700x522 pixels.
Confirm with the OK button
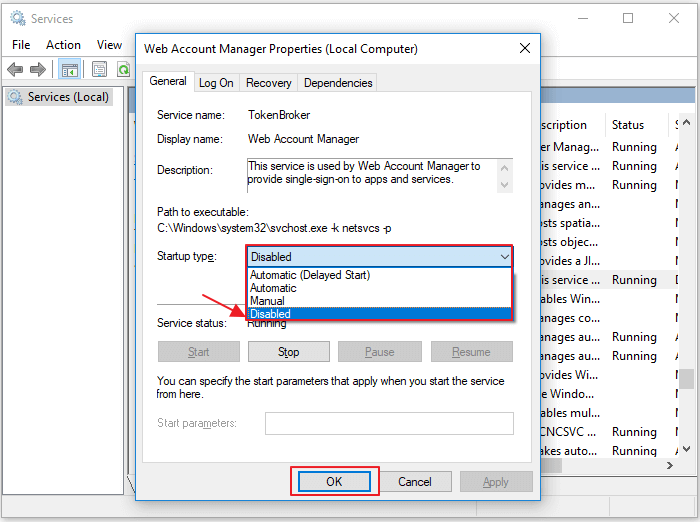334,482
